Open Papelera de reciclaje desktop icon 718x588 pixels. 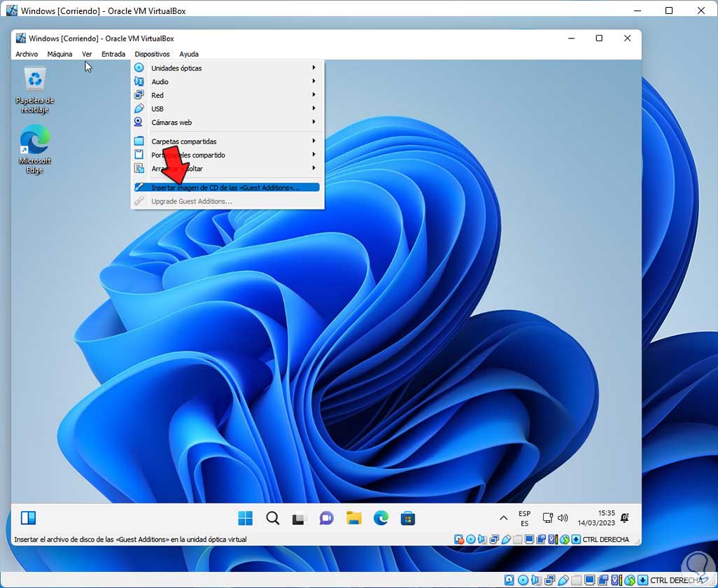tap(35, 90)
